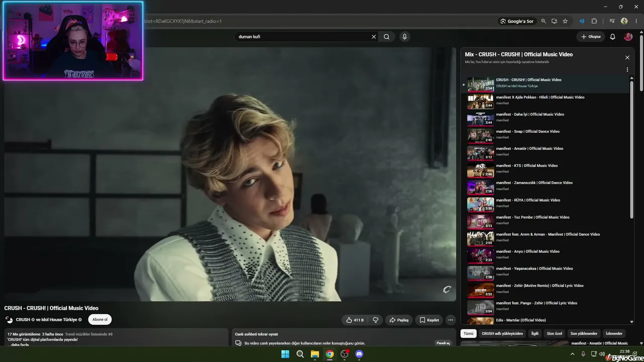Open the Chrome profile avatar
Image resolution: width=644 pixels, height=362 pixels.
(624, 21)
